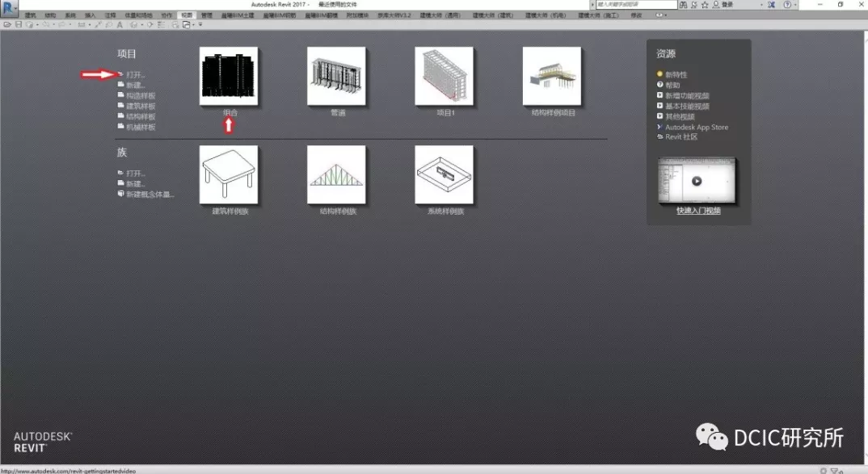
Task: Switch to the 协作 ribbon tab
Action: coord(166,15)
